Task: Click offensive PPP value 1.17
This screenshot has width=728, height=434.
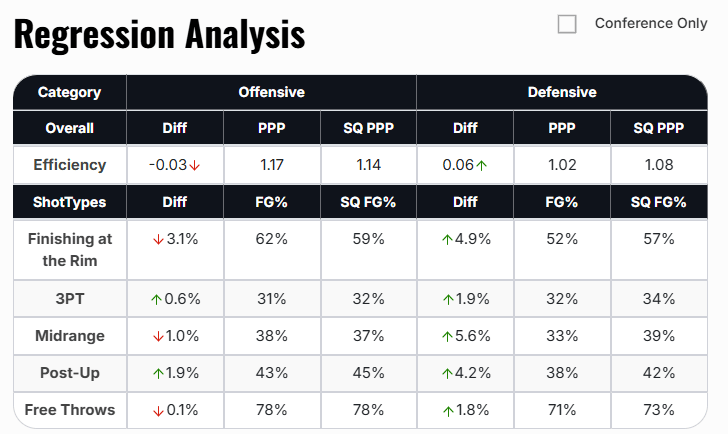Action: (271, 166)
